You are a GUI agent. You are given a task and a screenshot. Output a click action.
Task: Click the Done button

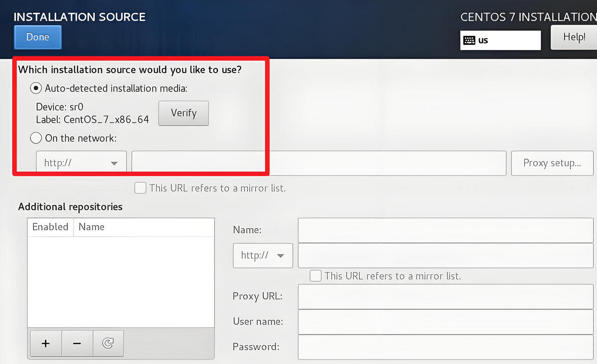pyautogui.click(x=38, y=37)
